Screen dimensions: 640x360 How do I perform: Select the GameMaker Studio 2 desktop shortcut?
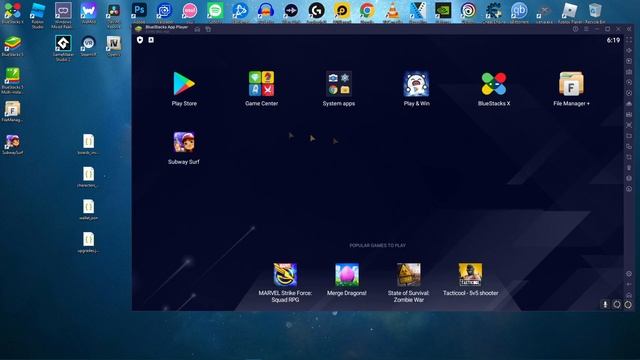pos(63,48)
